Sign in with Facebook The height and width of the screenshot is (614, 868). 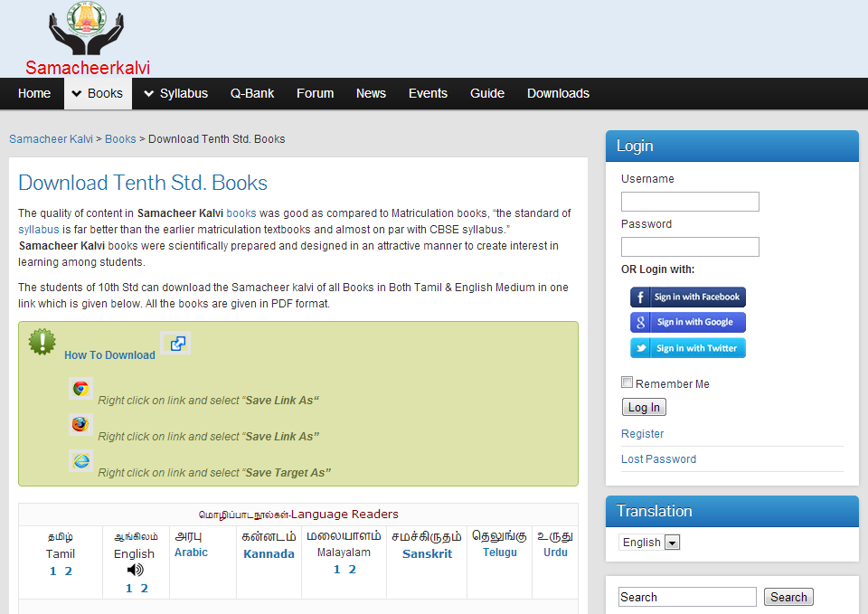click(688, 297)
